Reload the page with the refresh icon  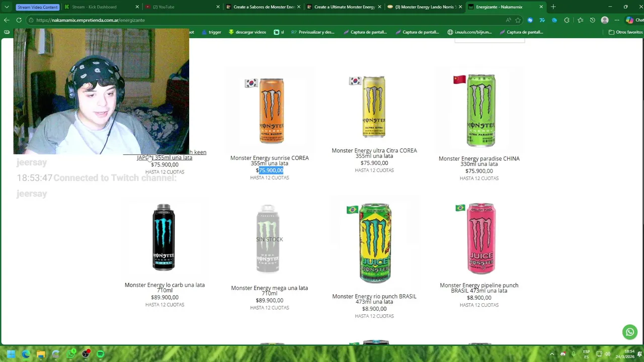(19, 20)
